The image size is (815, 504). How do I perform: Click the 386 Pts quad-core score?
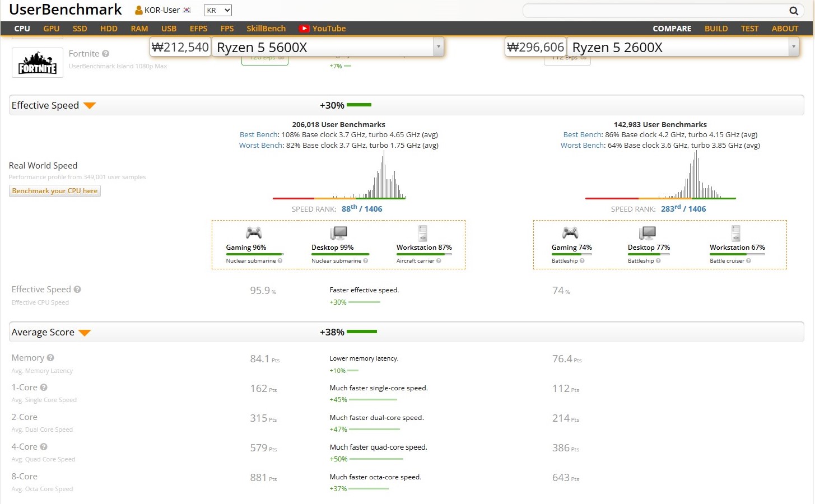[x=566, y=448]
